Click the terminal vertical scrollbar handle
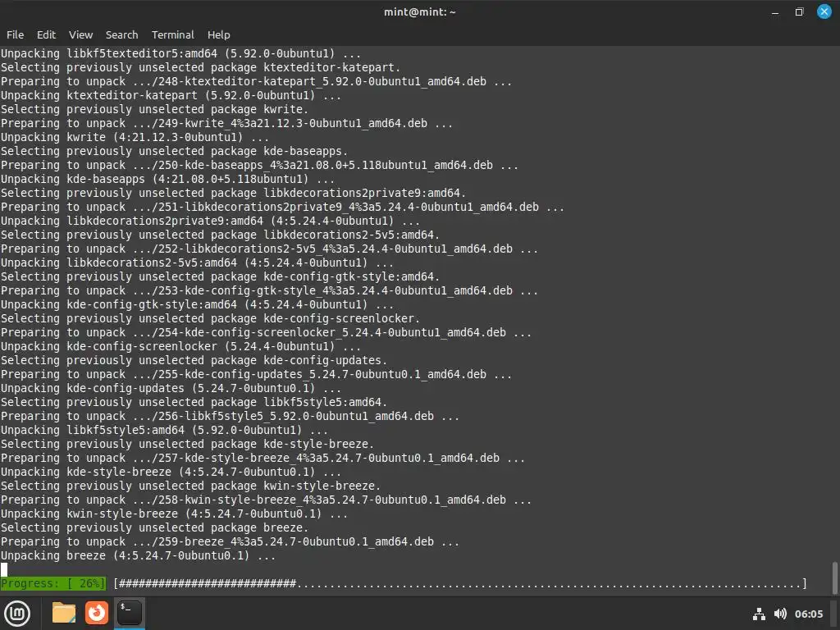The width and height of the screenshot is (840, 630). [x=834, y=577]
